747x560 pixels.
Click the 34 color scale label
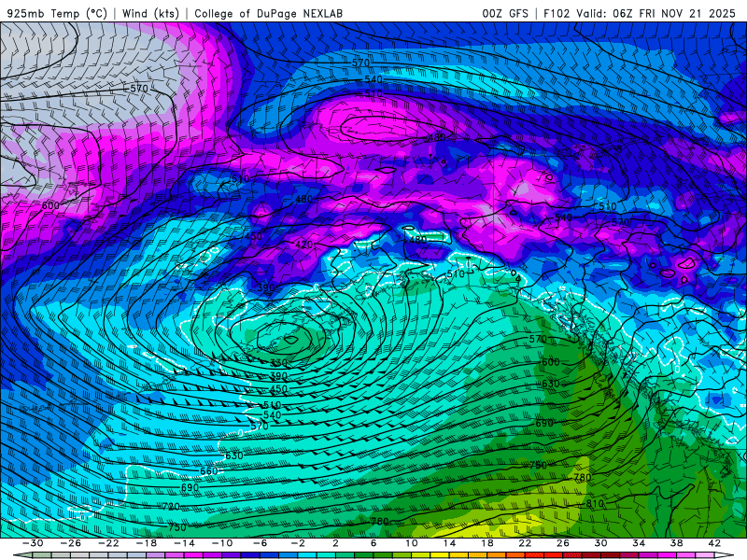(639, 543)
